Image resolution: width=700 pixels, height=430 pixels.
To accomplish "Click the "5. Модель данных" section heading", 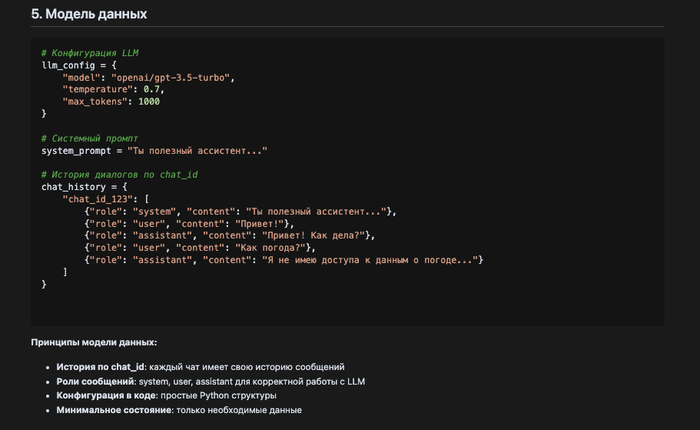I will coord(89,14).
